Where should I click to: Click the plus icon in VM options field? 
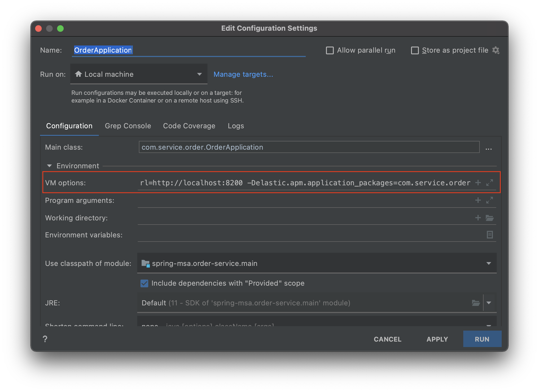tap(478, 183)
